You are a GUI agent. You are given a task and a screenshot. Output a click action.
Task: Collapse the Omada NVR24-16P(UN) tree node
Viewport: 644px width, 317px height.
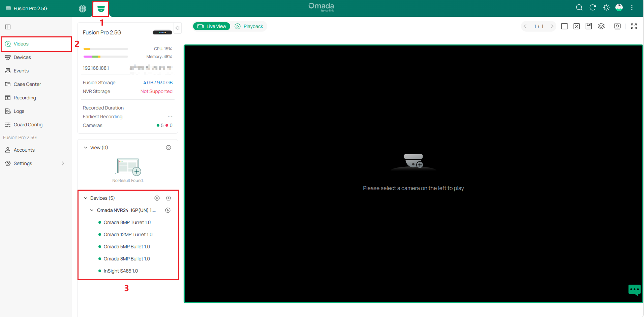[x=92, y=210]
